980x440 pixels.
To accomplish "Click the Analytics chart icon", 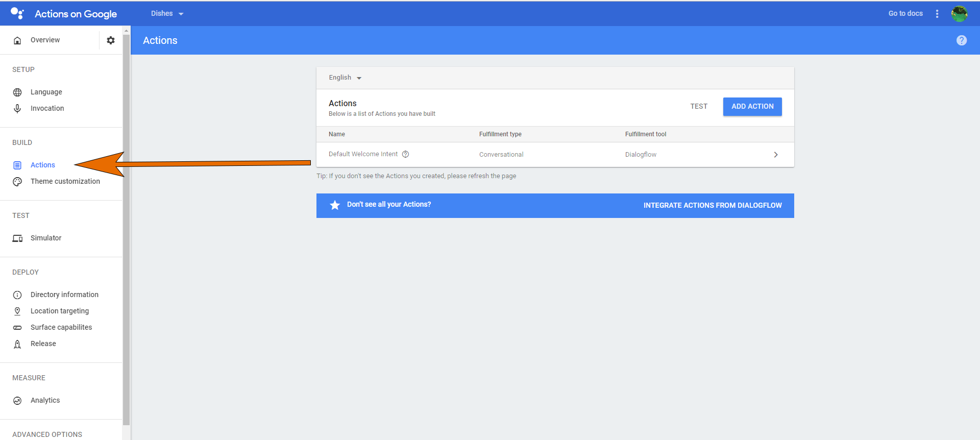I will 17,401.
